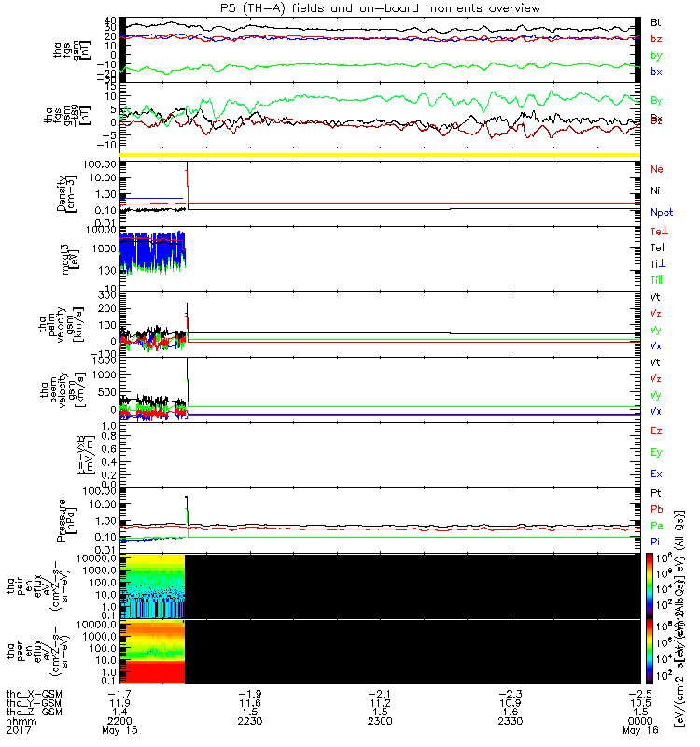Click "Vt" legend of the peem velocity panel
Image resolution: width=700 pixels, height=747 pixels.
click(x=655, y=362)
